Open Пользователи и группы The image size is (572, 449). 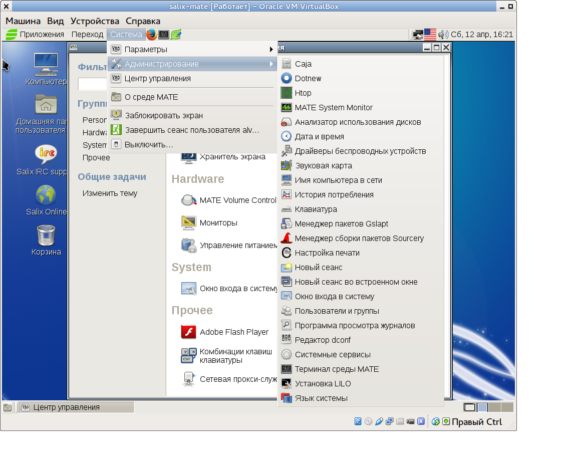[x=360, y=311]
